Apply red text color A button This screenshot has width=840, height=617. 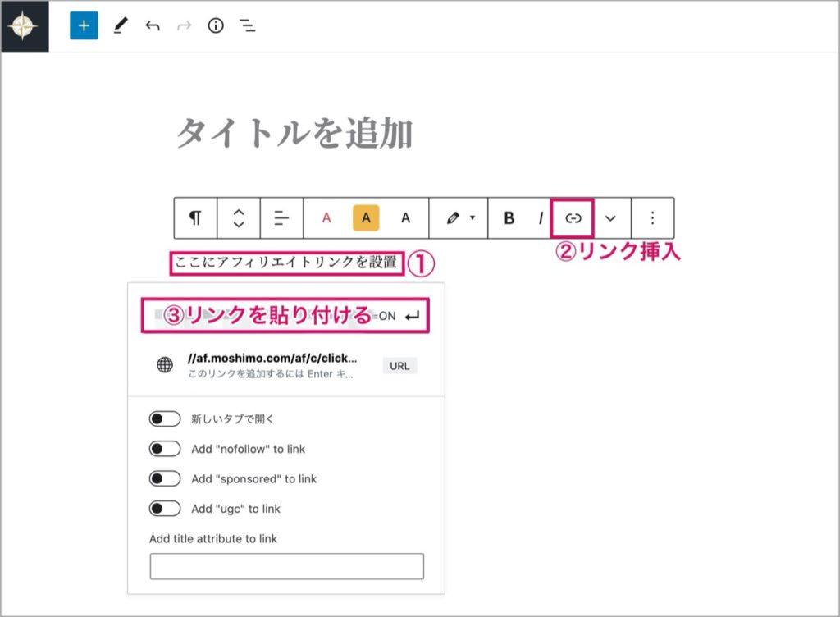click(x=326, y=218)
